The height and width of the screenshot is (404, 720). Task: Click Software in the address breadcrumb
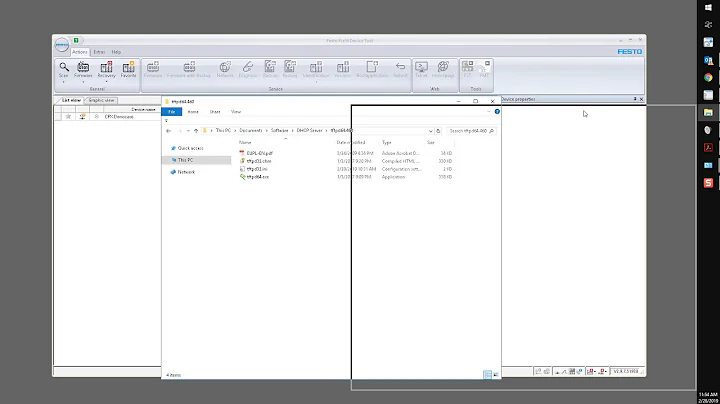280,131
